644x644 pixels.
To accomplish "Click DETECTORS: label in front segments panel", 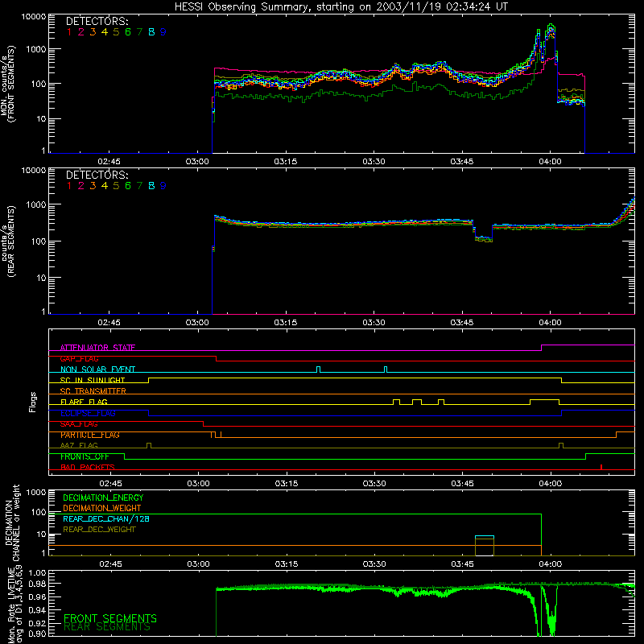I will coord(97,22).
